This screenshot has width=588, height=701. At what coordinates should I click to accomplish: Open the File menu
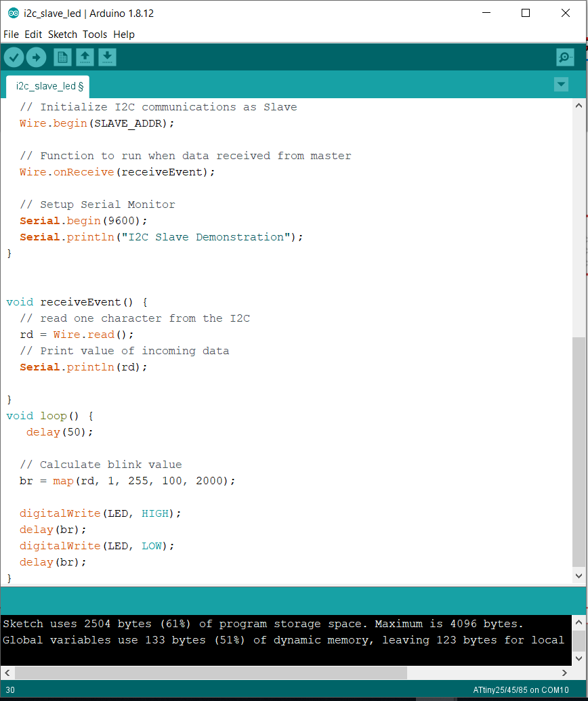(12, 35)
